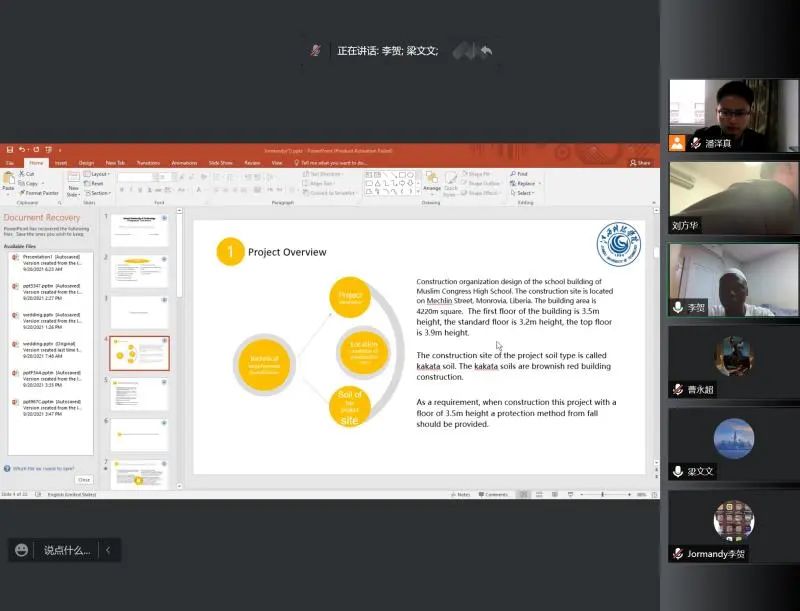Open the emoji smiley icon in chat bar
Screen dimensions: 800x611
21,550
